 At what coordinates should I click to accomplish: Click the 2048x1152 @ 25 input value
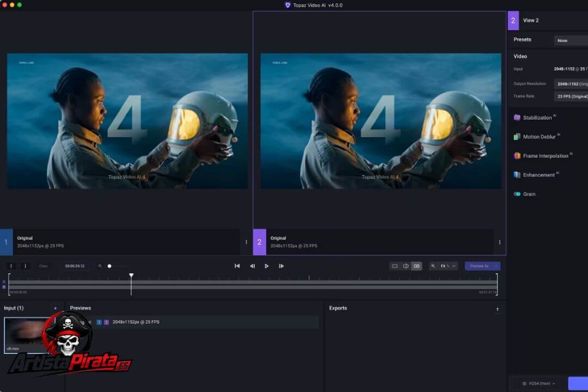(x=571, y=69)
